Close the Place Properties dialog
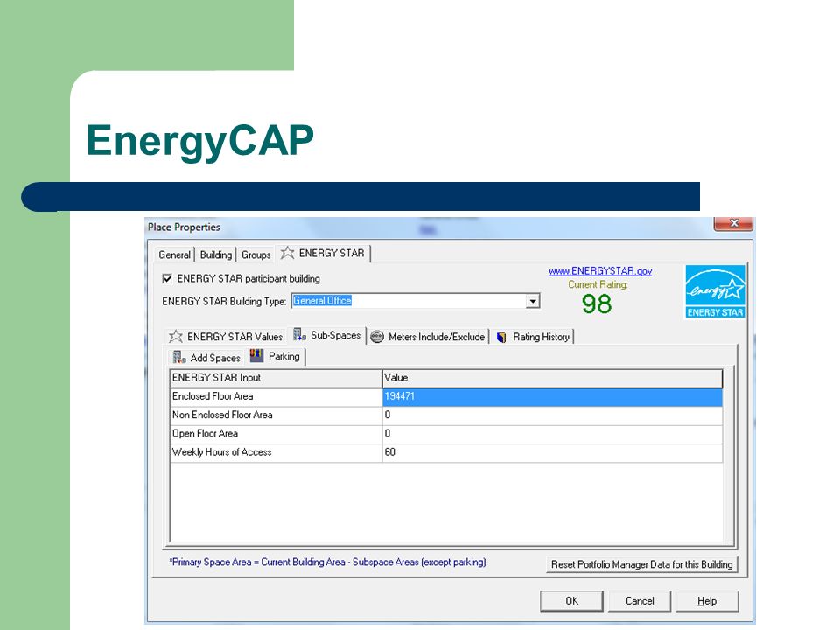 (734, 223)
